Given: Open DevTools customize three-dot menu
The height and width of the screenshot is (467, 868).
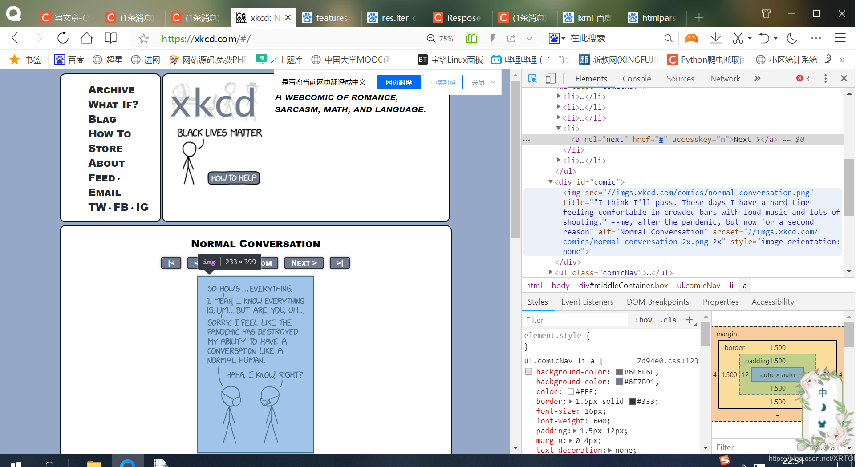Looking at the screenshot, I should tap(825, 78).
